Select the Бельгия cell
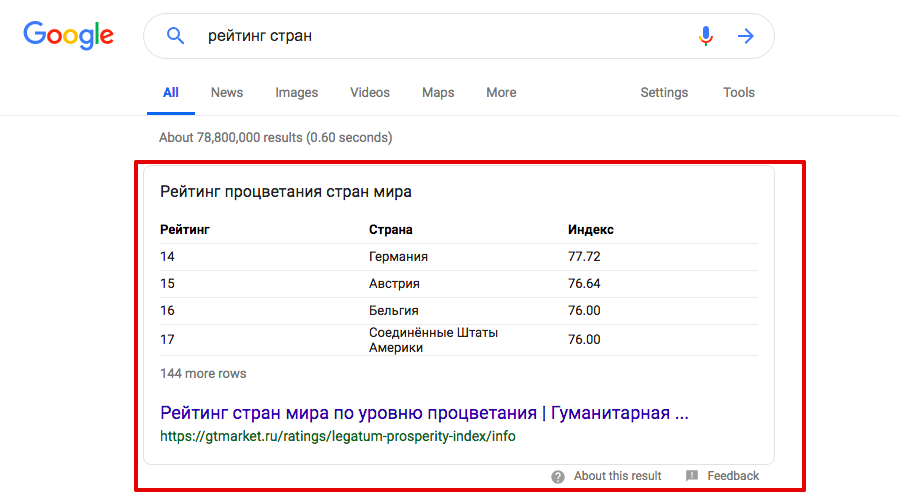 tap(394, 310)
